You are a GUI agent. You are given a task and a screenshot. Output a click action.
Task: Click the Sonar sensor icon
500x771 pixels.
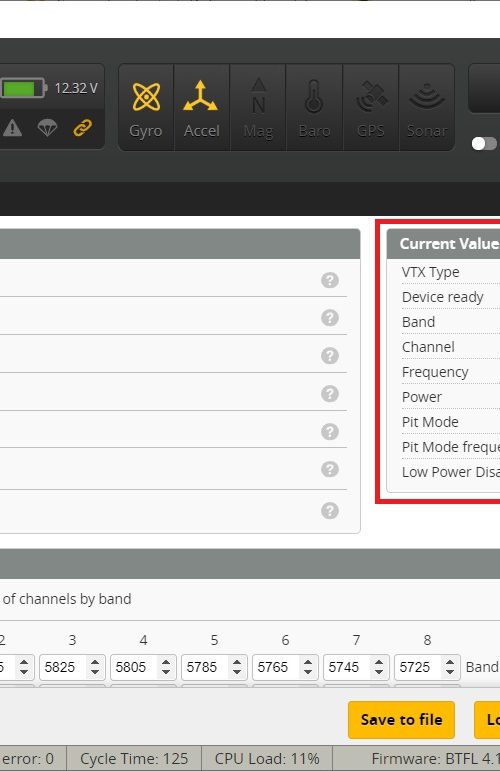pos(427,108)
